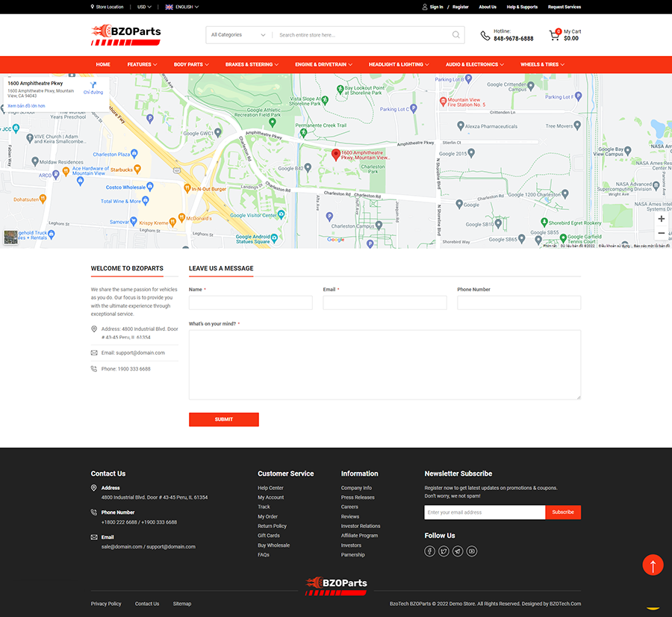Switch map to satellite view thumbnail
This screenshot has height=617, width=672.
[x=10, y=238]
